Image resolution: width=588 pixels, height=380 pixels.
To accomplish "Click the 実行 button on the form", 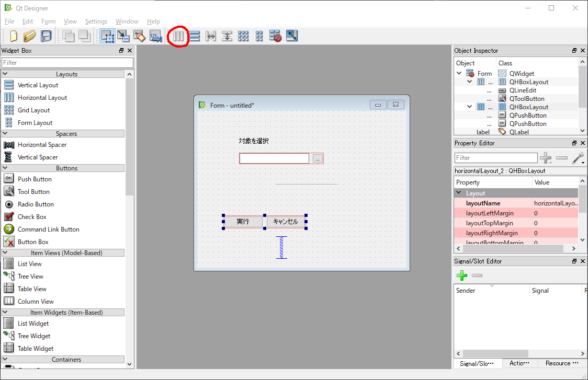I will (243, 222).
